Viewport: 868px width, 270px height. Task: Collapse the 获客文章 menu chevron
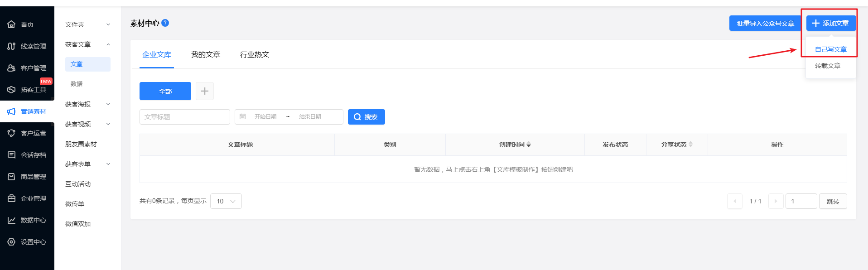108,44
